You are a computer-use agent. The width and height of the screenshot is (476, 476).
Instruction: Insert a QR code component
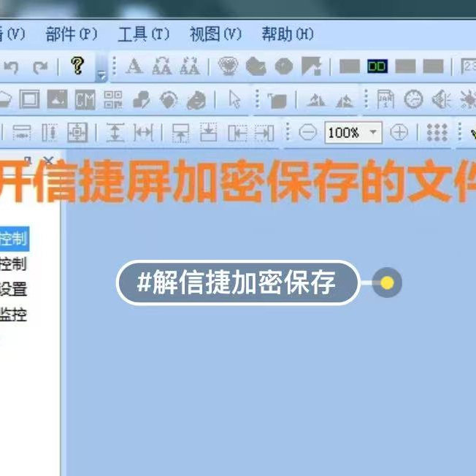(x=113, y=99)
